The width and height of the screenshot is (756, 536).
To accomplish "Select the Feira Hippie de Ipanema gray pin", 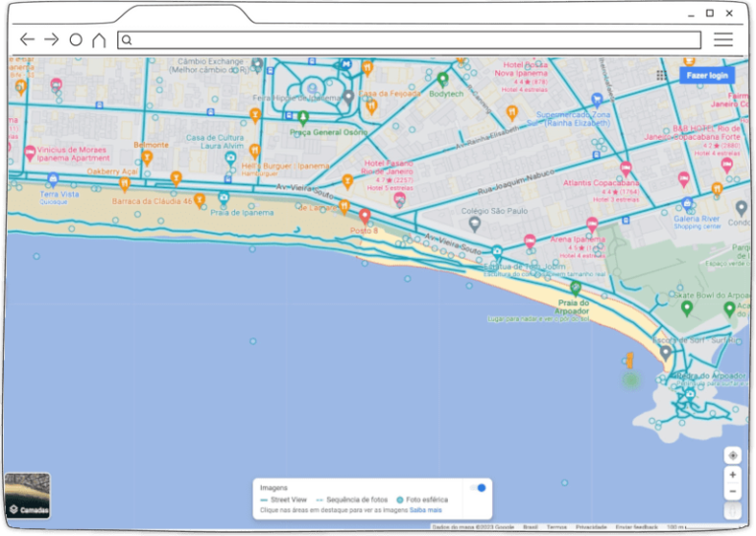I will pos(348,97).
